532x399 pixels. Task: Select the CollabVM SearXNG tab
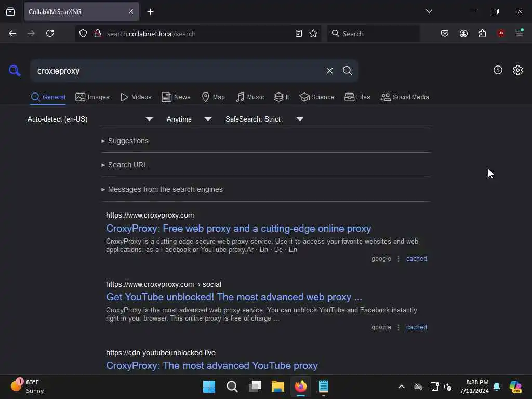(x=82, y=11)
